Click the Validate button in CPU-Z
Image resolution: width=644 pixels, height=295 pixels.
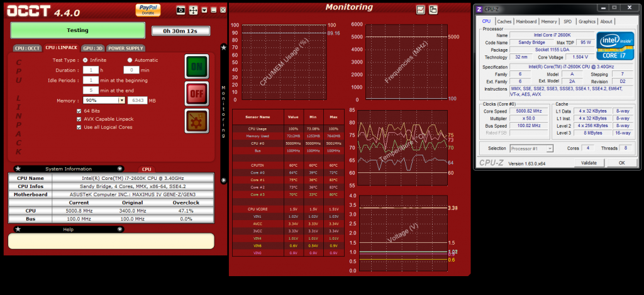[589, 163]
